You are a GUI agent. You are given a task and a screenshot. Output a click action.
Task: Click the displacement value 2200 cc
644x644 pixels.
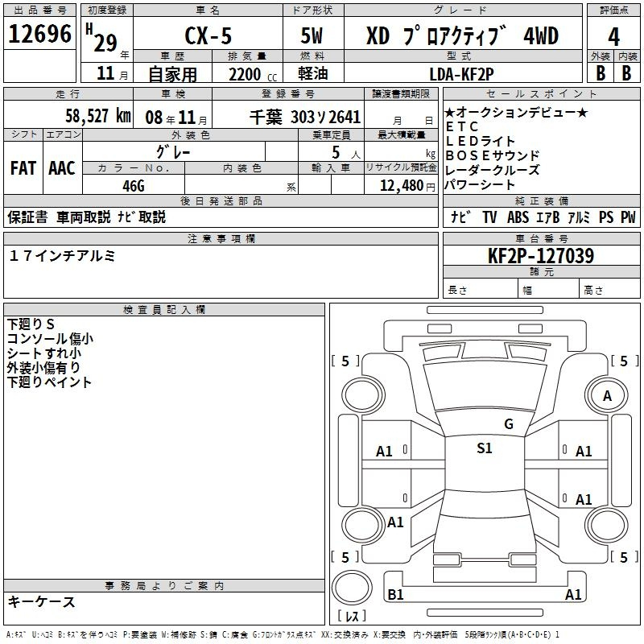[252, 74]
